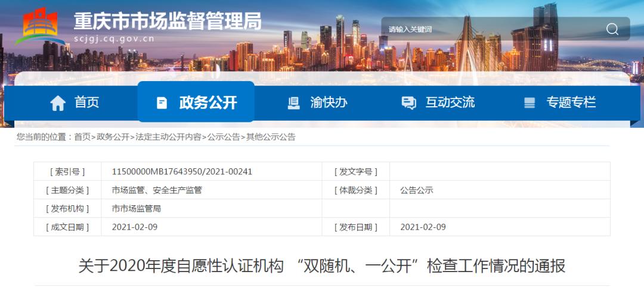Select index number 11500000MB17643950/2021-00241
Image resolution: width=644 pixels, height=290 pixels.
click(x=182, y=172)
